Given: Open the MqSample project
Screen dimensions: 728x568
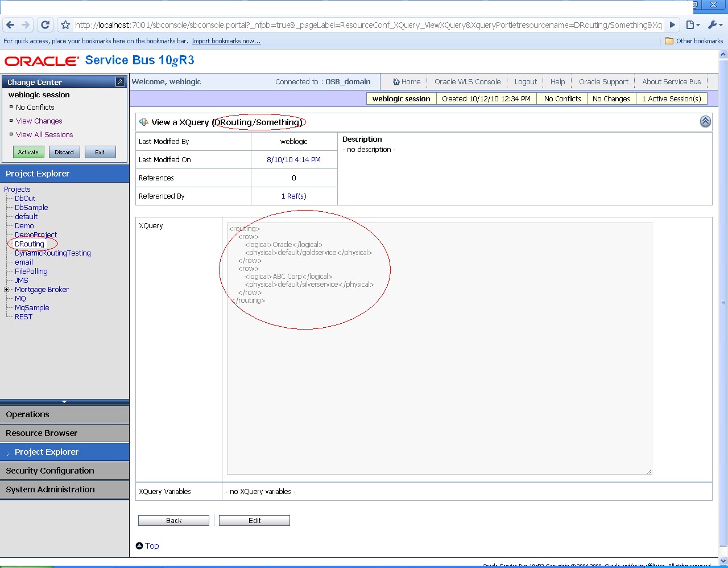Looking at the screenshot, I should pyautogui.click(x=32, y=308).
